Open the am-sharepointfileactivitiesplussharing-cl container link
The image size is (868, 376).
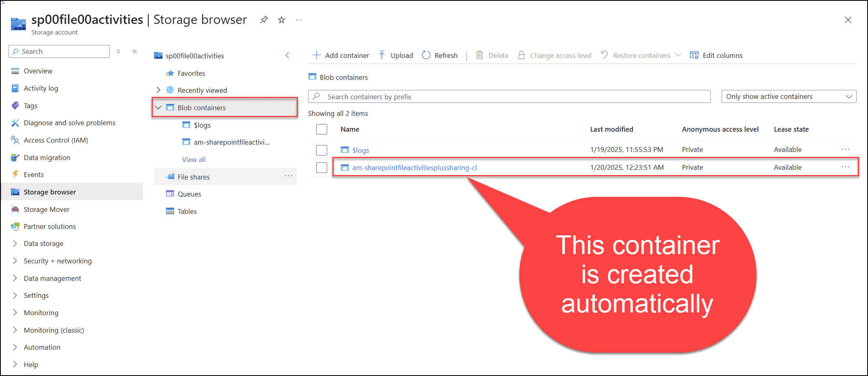415,167
